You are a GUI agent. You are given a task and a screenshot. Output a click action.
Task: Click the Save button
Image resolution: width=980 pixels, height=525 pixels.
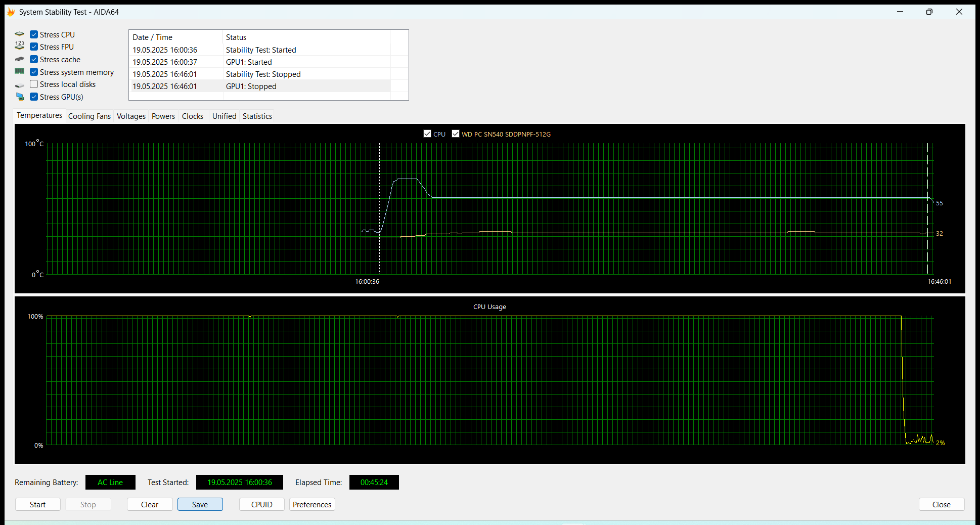200,504
